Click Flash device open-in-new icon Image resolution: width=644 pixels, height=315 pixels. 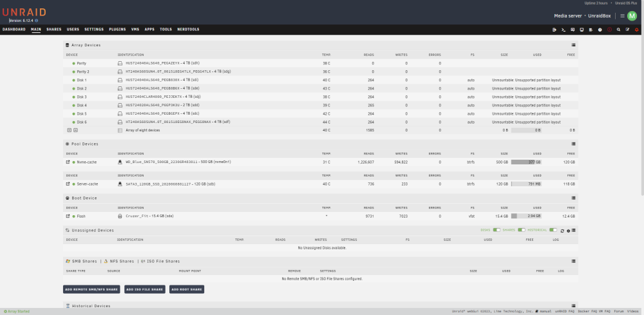pos(68,216)
